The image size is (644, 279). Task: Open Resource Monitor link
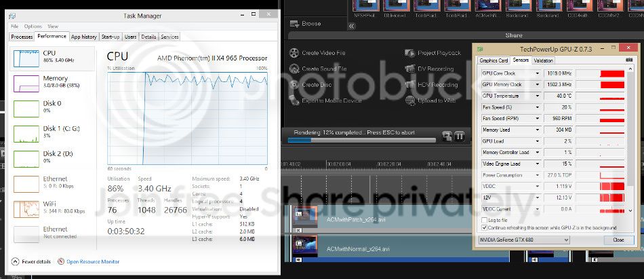92,261
